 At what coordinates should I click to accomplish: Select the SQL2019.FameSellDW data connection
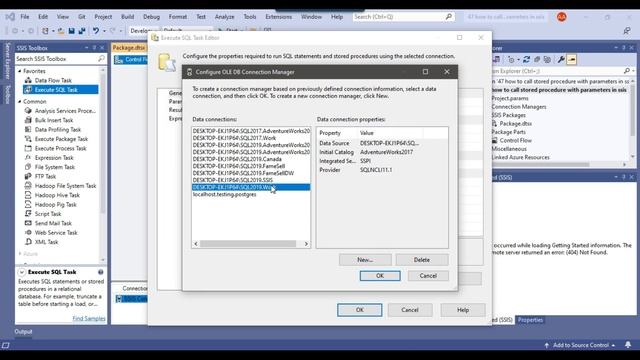(243, 173)
